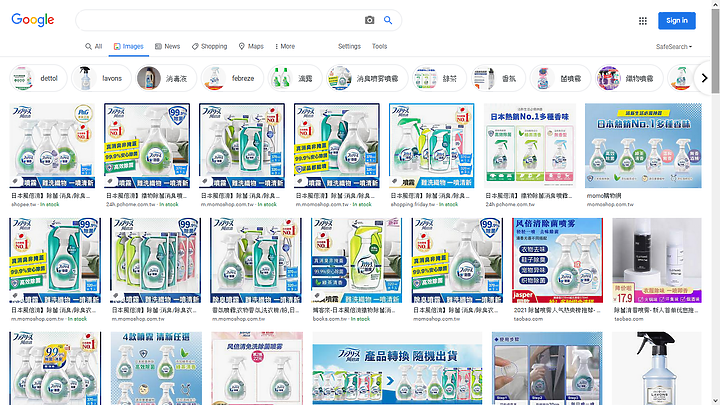Click the Google logo
Viewport: 720px width, 405px height.
(33, 20)
